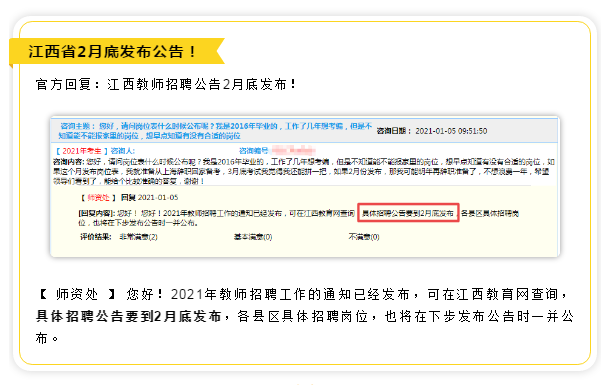This screenshot has width=611, height=385.
Task: Open the embedded consultation screenshot image
Action: tap(305, 187)
